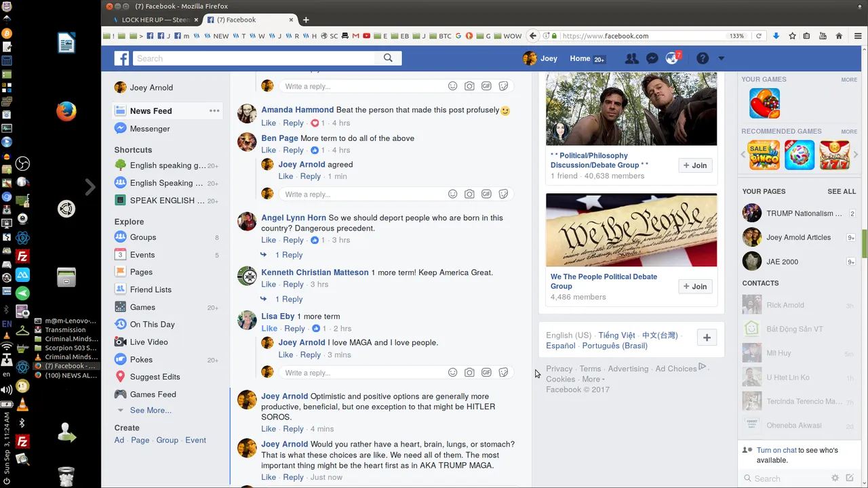This screenshot has height=488, width=868.
Task: Join We The People Political Debate Group
Action: coord(695,287)
